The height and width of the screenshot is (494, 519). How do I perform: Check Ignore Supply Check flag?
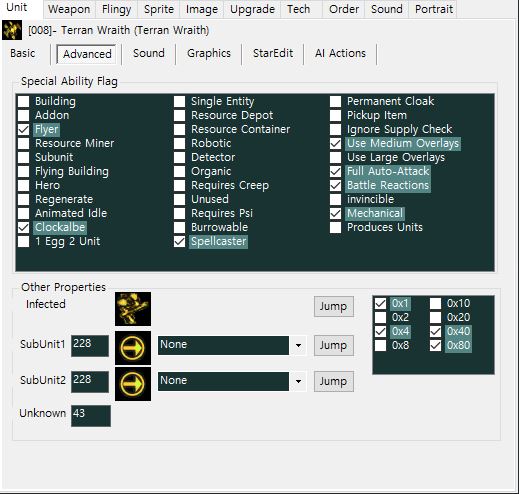[x=336, y=129]
